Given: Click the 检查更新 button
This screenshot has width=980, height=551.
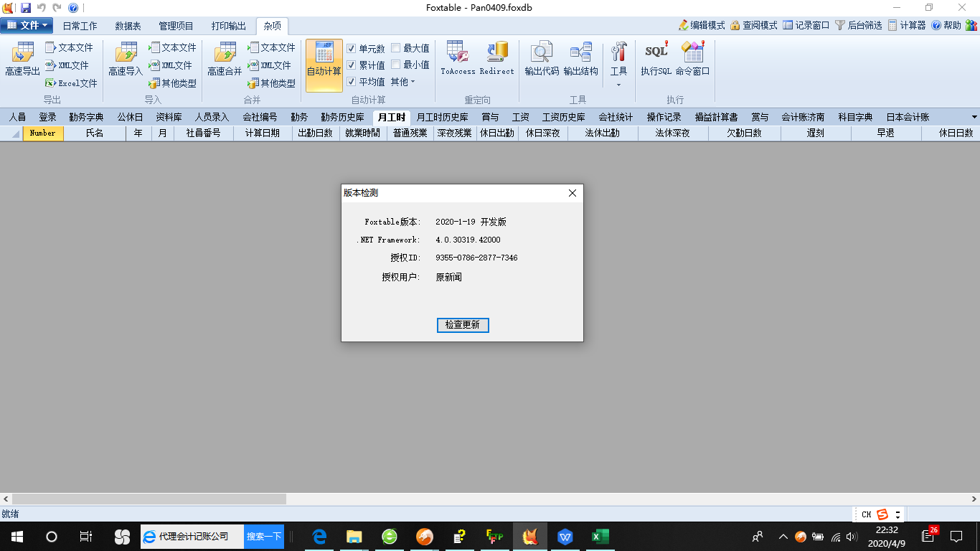Looking at the screenshot, I should (463, 325).
